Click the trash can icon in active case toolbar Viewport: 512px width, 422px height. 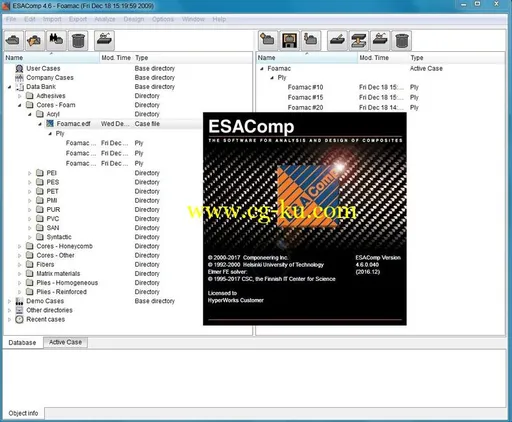[x=402, y=40]
